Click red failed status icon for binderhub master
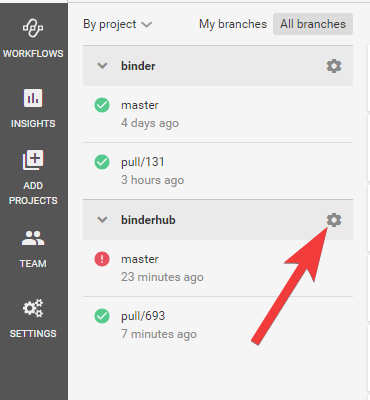This screenshot has height=400, width=370. click(x=102, y=259)
